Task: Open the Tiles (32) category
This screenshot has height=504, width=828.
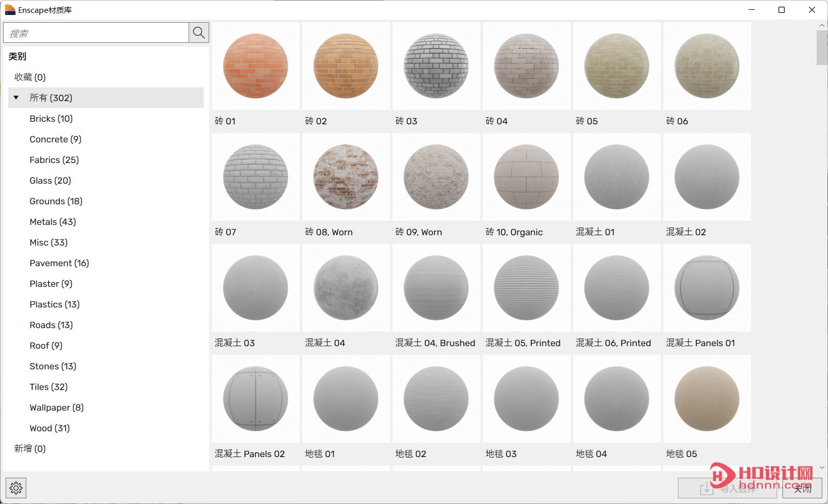Action: click(x=48, y=386)
